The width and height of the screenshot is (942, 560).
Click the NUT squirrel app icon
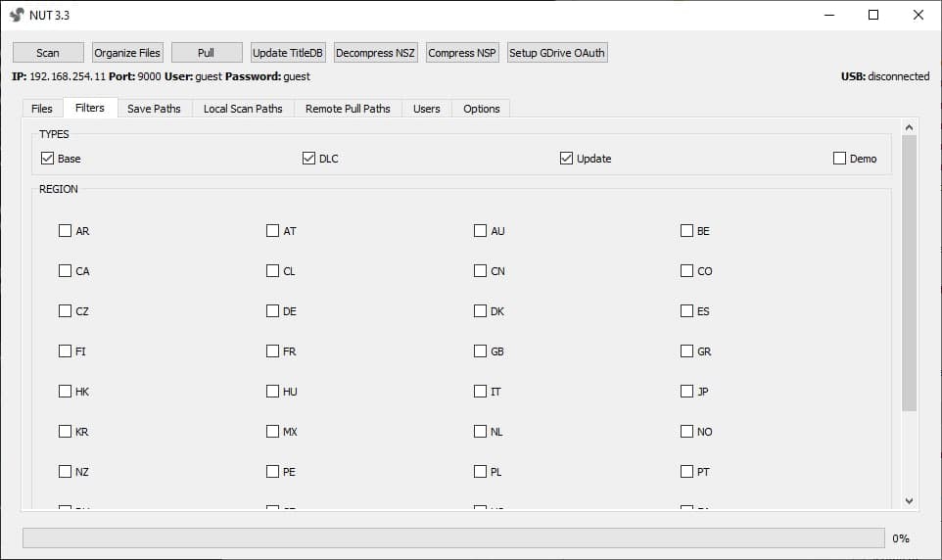tap(17, 15)
